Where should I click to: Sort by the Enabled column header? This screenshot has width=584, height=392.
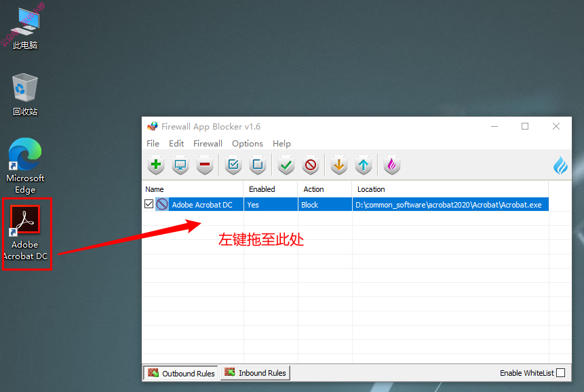(271, 189)
